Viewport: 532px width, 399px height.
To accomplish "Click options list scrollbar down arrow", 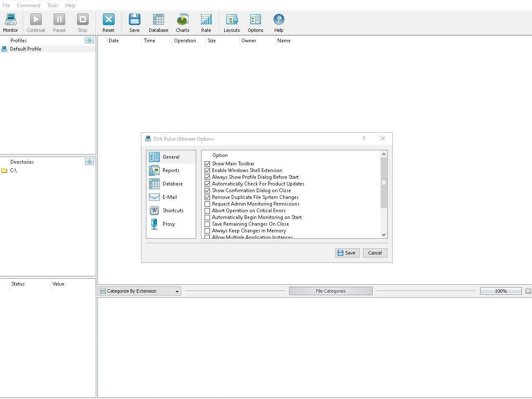I will tap(384, 235).
